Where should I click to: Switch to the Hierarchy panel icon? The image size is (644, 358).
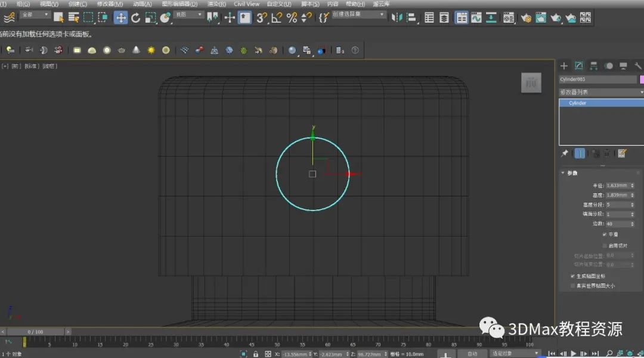(x=594, y=66)
